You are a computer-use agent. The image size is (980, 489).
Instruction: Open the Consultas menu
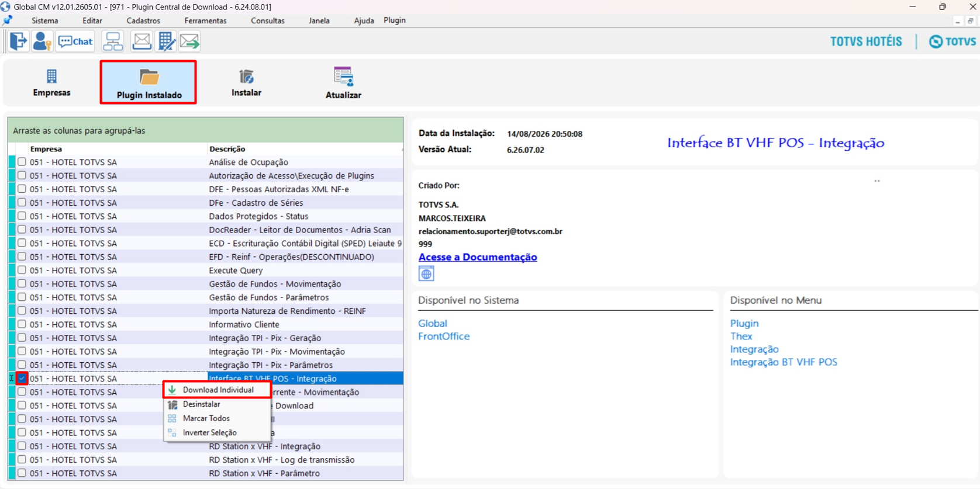[268, 20]
